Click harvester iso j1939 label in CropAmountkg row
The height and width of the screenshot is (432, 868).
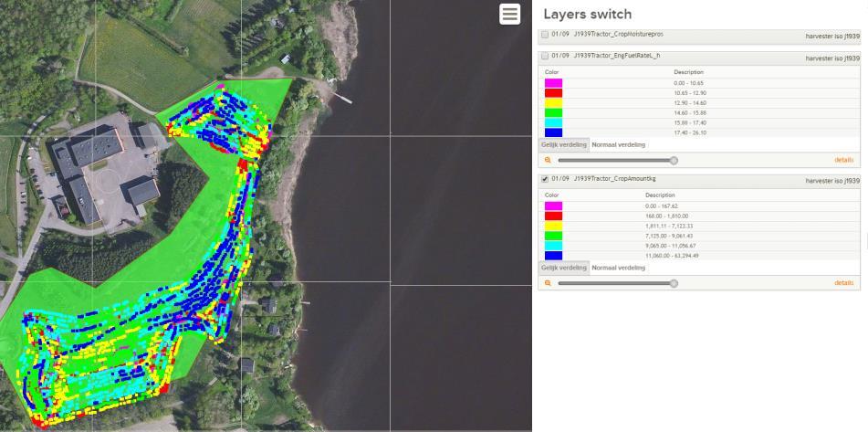[x=832, y=181]
